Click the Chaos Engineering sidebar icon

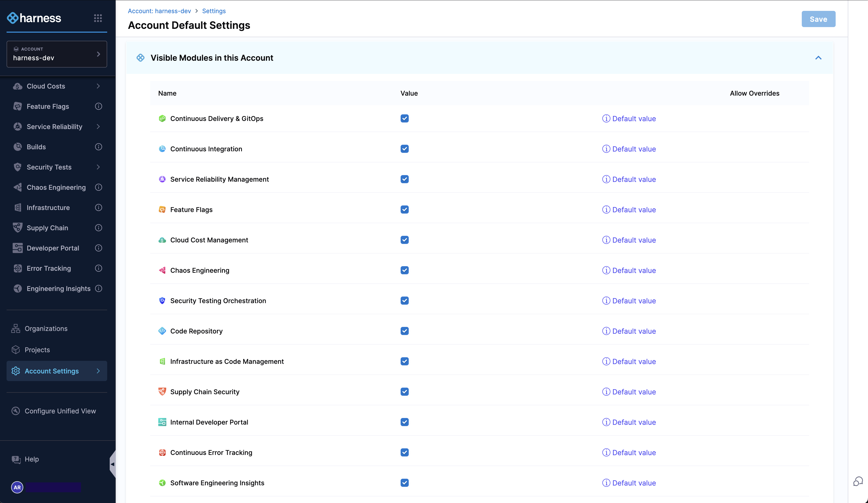(x=17, y=187)
